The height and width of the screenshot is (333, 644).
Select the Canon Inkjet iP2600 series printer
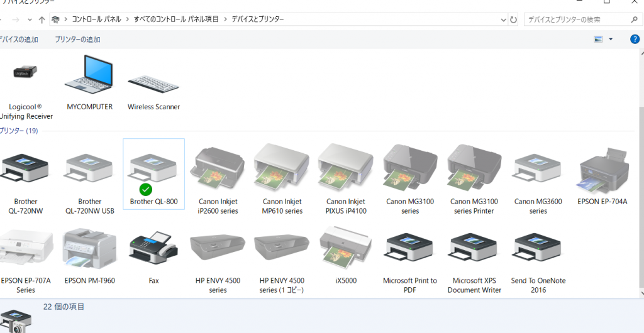coord(218,170)
